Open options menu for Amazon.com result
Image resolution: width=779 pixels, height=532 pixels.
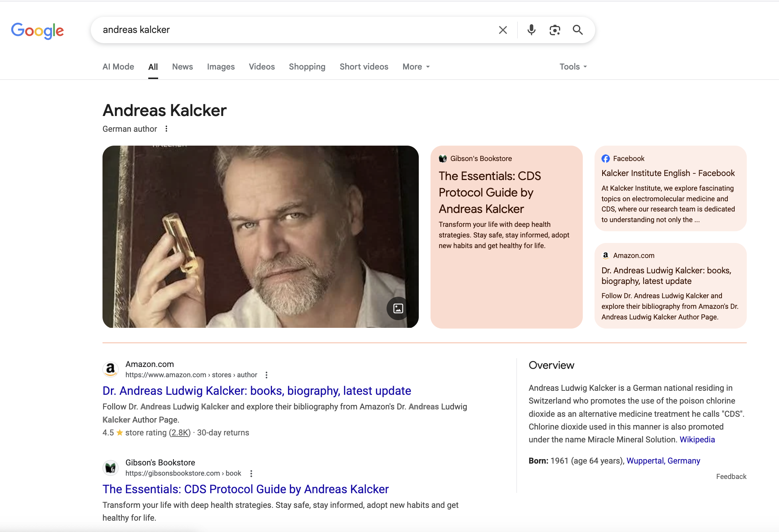tap(266, 375)
